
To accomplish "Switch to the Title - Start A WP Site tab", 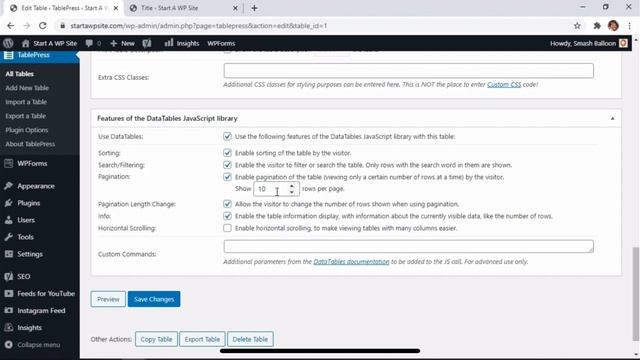I will (x=184, y=8).
